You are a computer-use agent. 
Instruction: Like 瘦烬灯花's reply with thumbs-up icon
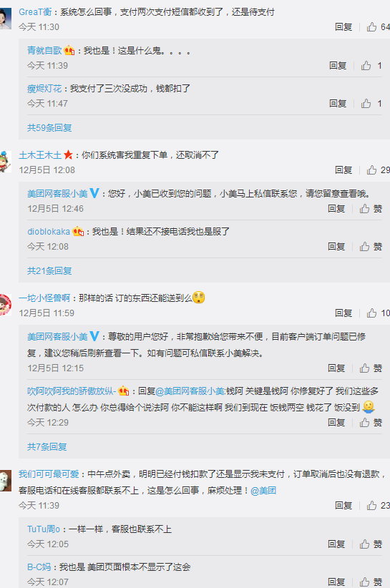(x=366, y=104)
